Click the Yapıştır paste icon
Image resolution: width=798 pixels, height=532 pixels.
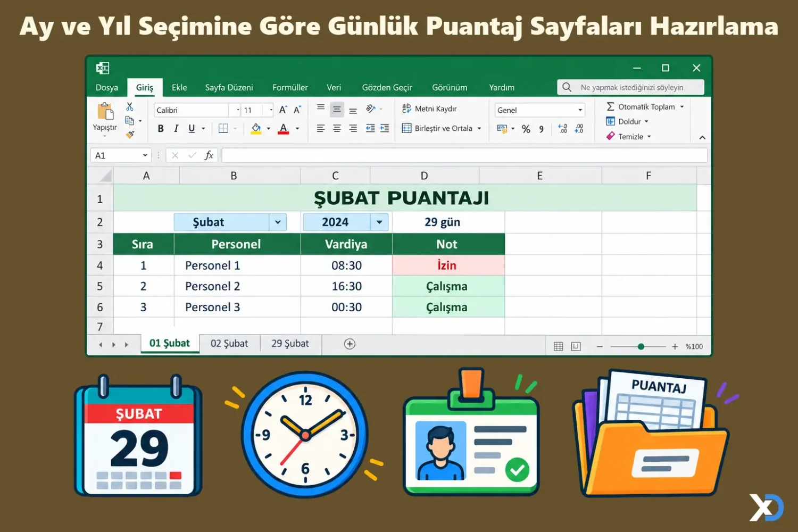pyautogui.click(x=105, y=112)
